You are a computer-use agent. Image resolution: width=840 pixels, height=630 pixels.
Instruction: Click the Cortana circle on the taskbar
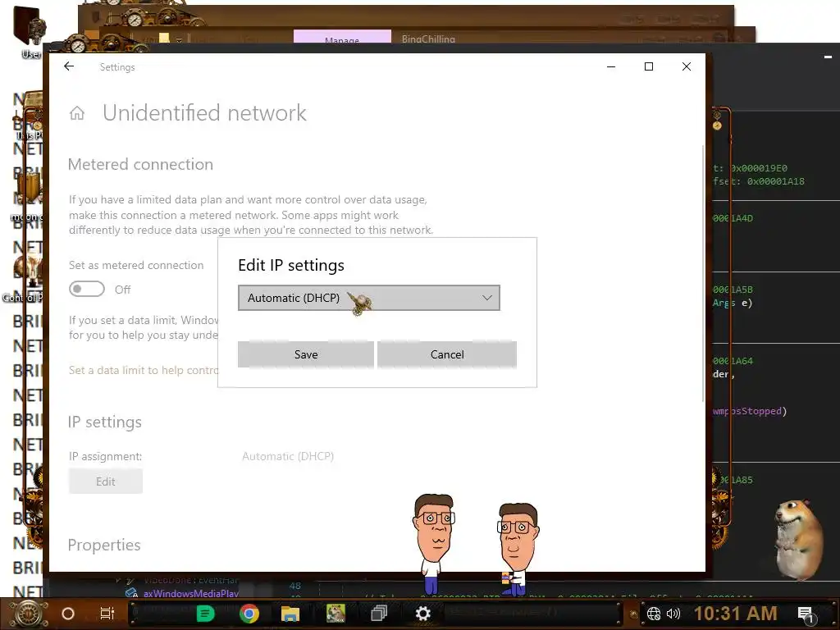(68, 614)
